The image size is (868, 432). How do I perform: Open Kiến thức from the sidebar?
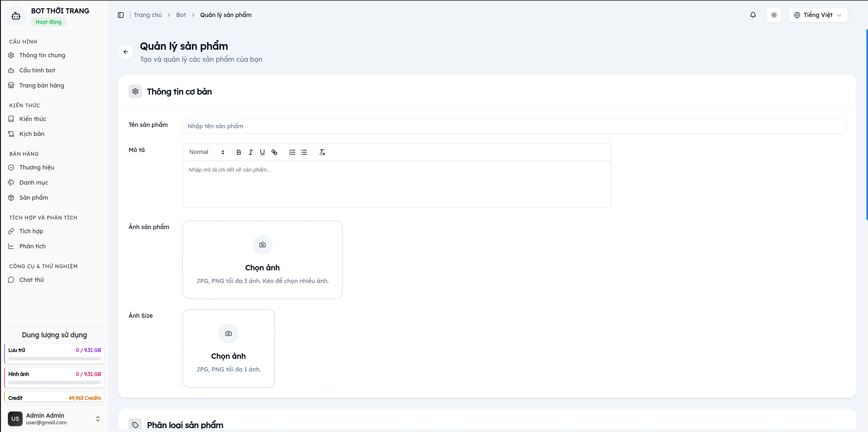[32, 119]
